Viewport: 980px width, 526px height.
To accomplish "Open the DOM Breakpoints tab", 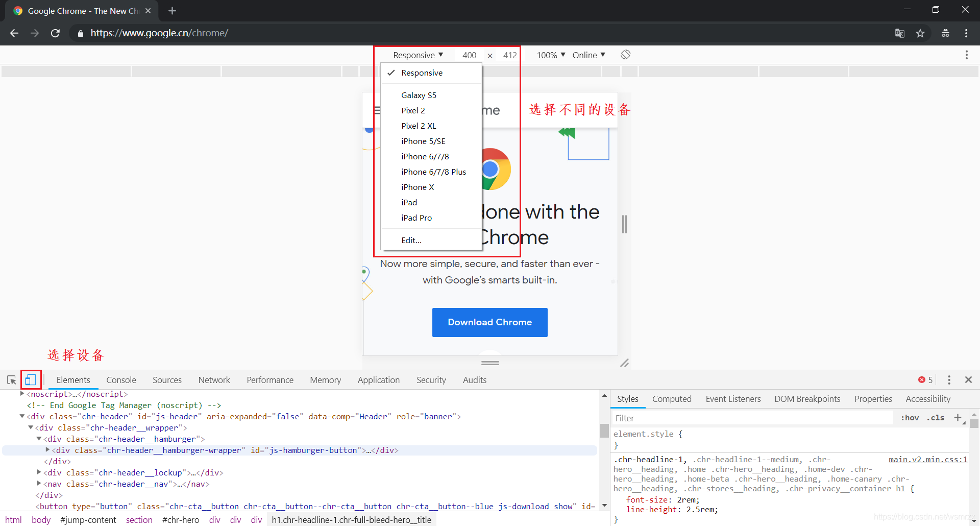I will click(x=807, y=399).
